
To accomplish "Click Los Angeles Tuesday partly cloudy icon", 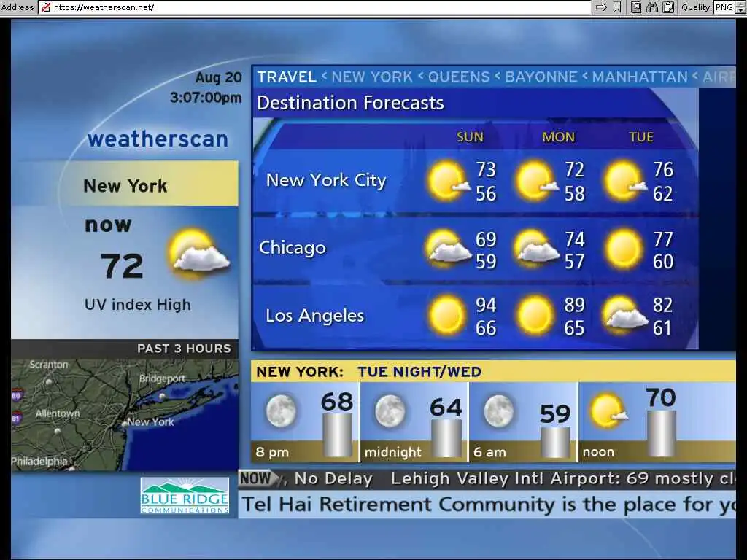I will point(624,315).
